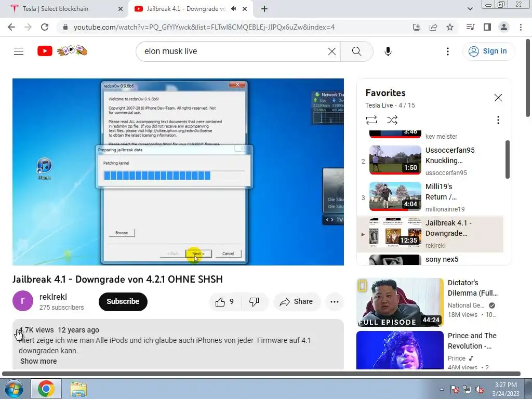Open Prince and The Revolution video

[x=400, y=350]
